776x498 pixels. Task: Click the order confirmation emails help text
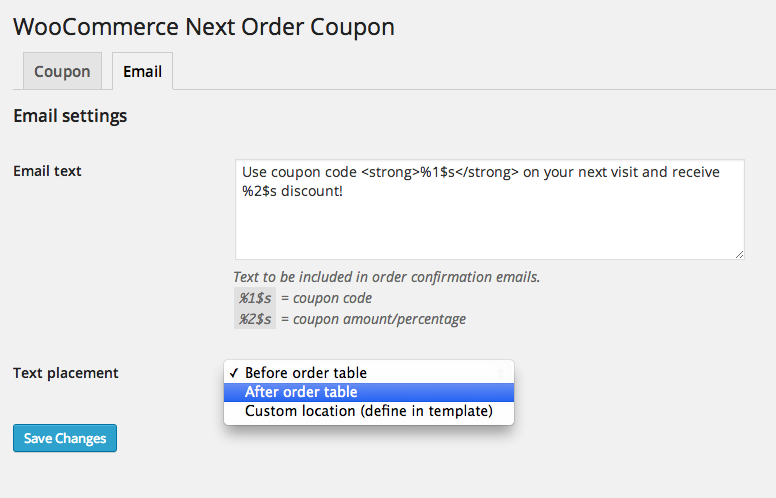click(x=386, y=277)
